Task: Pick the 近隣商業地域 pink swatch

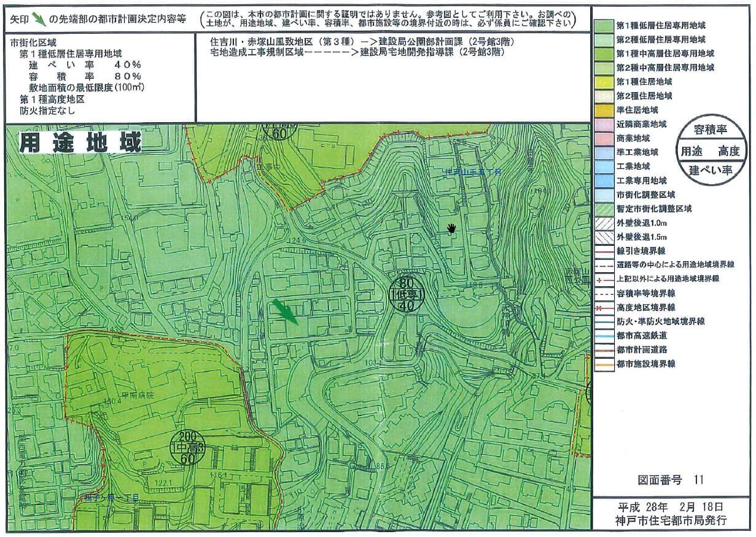Action: coord(603,124)
